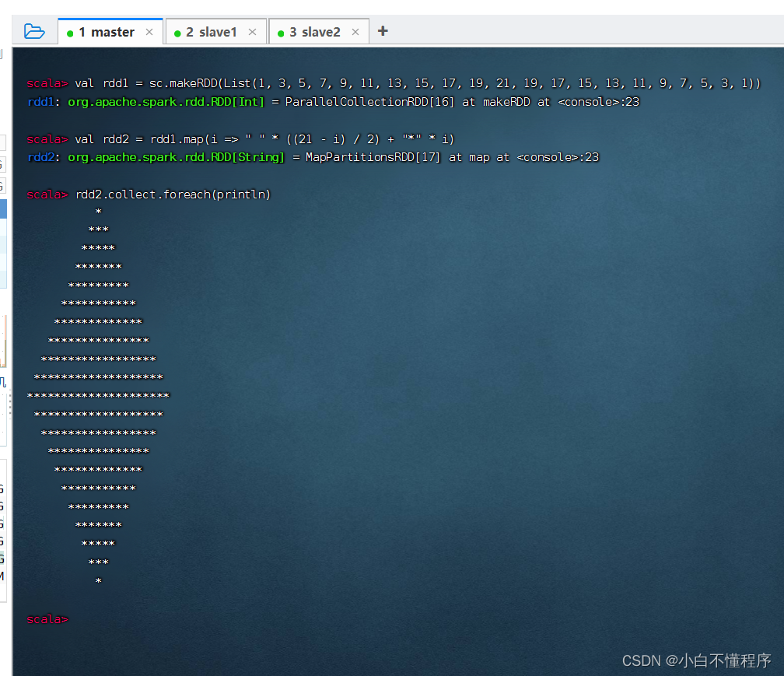Click the green status dot on slave1 tab

pyautogui.click(x=177, y=33)
